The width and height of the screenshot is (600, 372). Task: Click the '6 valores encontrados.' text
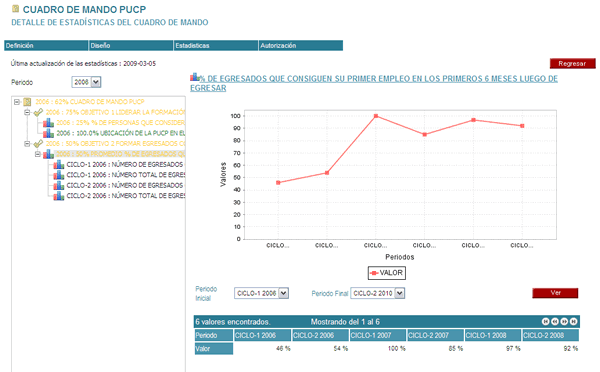pyautogui.click(x=233, y=322)
